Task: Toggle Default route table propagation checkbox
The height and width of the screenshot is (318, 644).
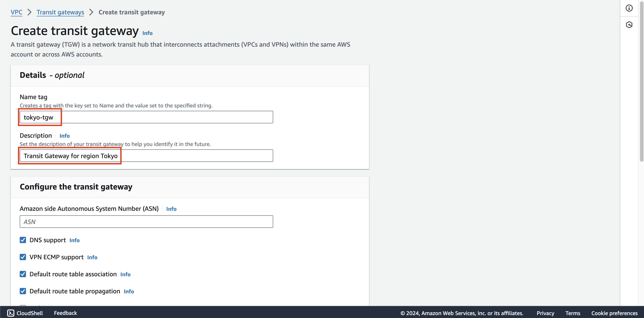Action: [x=23, y=291]
